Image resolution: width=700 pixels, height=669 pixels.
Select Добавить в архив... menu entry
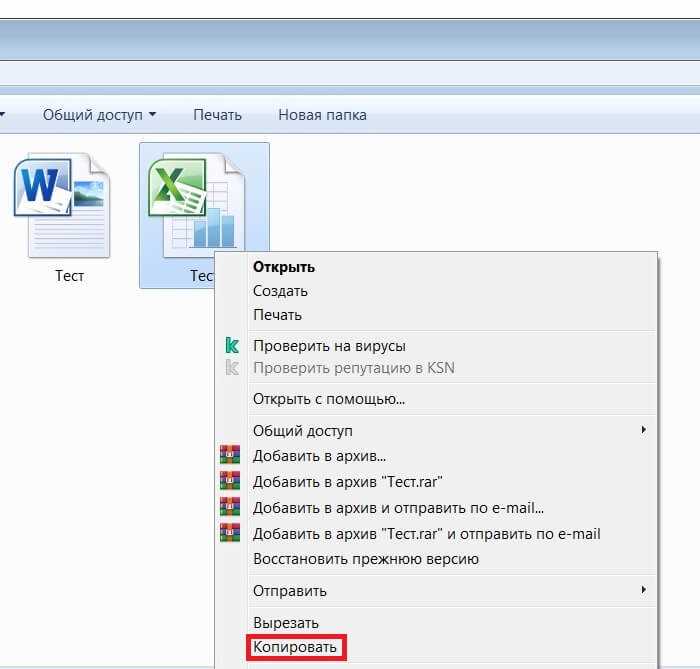[319, 456]
